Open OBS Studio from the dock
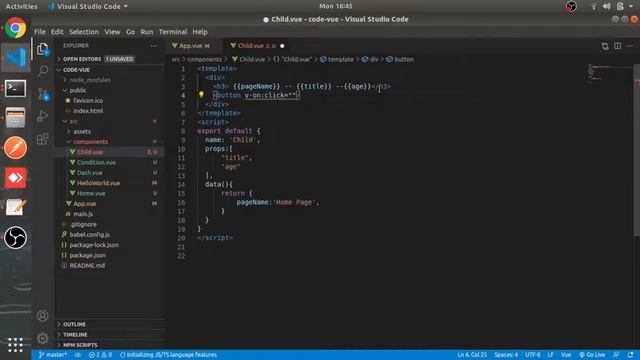Screen dimensions: 640x360 click(16, 237)
